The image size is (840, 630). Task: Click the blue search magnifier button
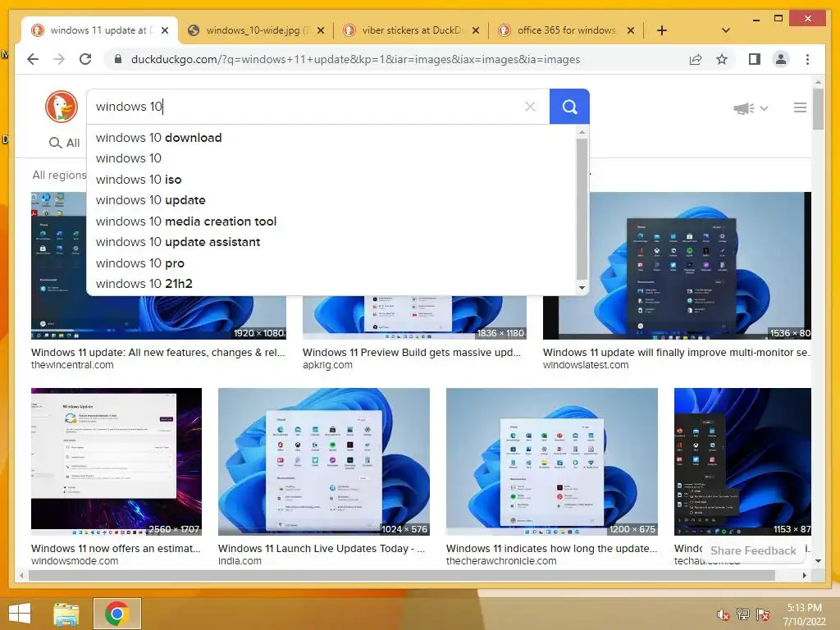click(x=569, y=107)
